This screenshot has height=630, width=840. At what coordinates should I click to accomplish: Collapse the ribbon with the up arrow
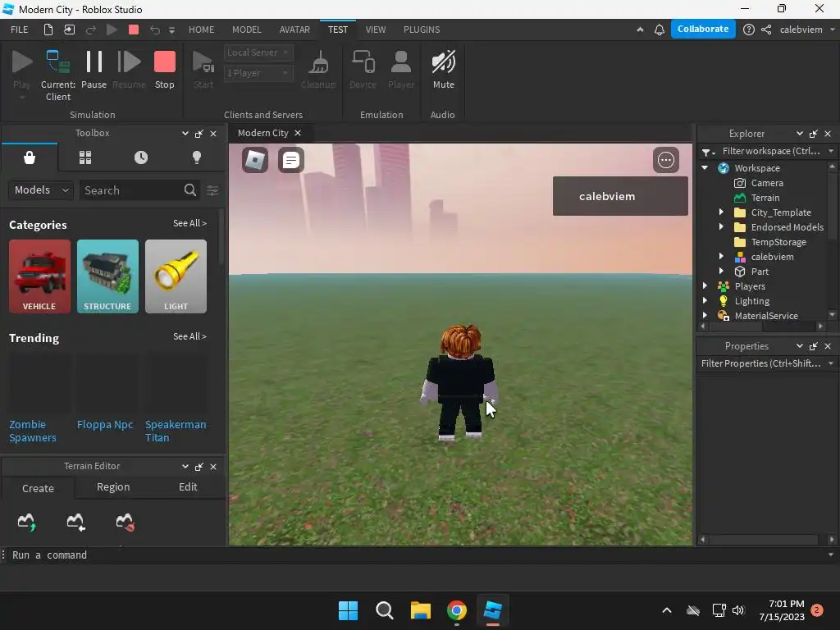[x=640, y=30]
